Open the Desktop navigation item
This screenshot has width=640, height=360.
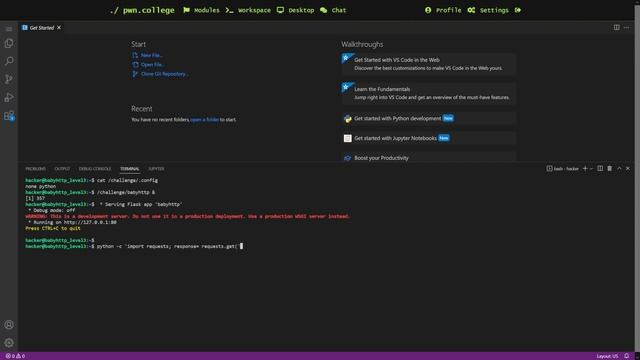click(296, 10)
